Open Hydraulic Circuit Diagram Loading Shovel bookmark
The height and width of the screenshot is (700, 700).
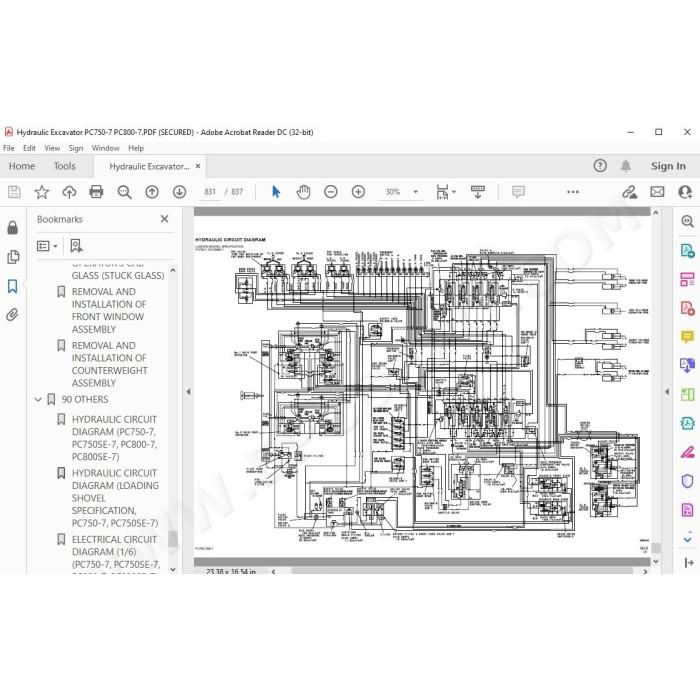pos(115,498)
